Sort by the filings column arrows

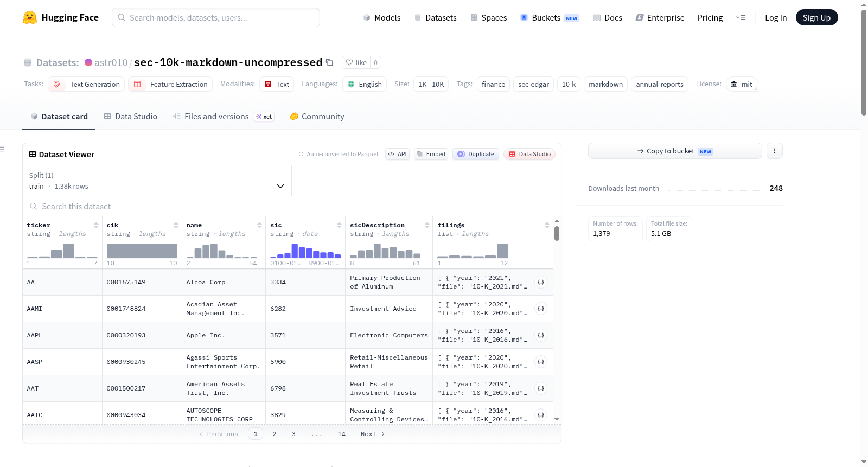(547, 225)
